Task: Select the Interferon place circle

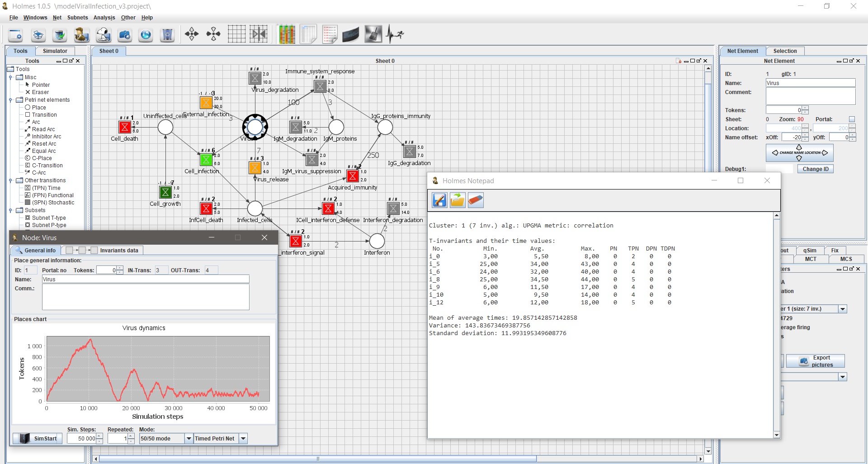Action: tap(377, 241)
